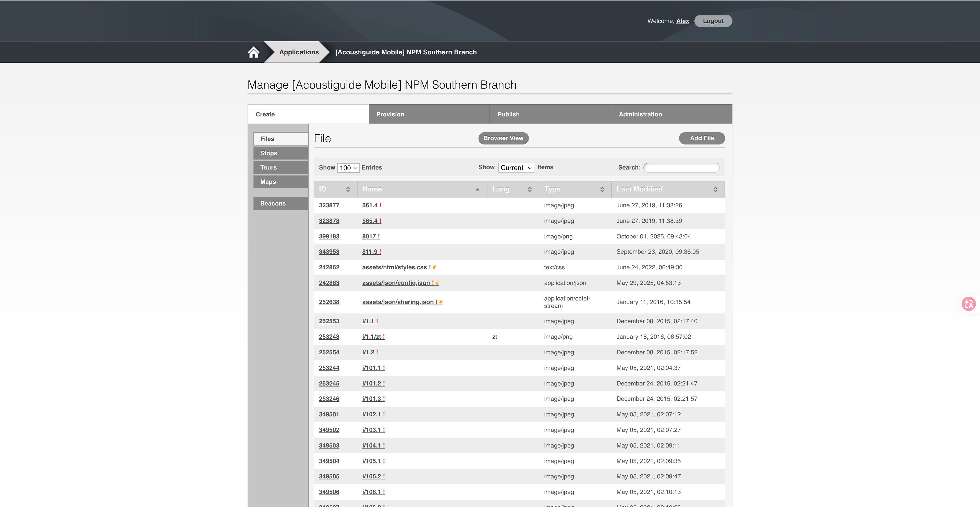Screen dimensions: 980x507
Task: Open the Show 100 entries dropdown
Action: pyautogui.click(x=348, y=168)
